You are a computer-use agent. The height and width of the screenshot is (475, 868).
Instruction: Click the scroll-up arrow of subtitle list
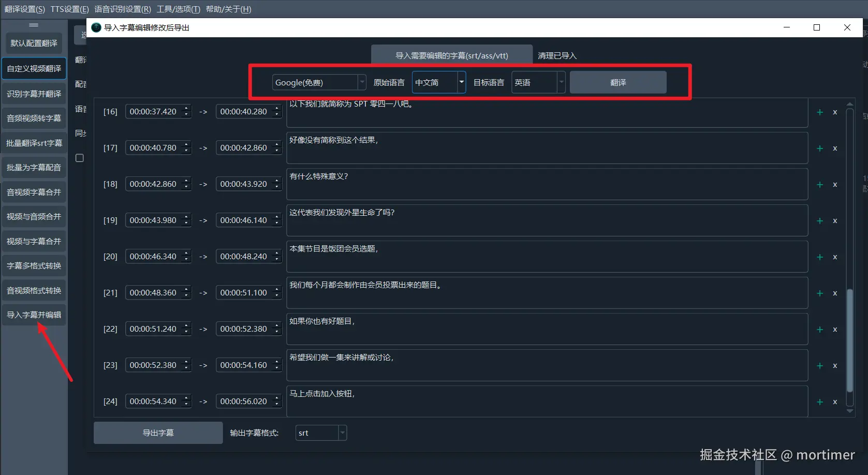[x=849, y=104]
